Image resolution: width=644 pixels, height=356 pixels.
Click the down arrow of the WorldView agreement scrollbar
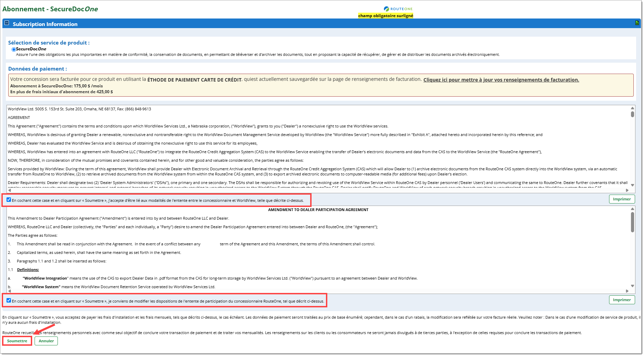pos(632,185)
